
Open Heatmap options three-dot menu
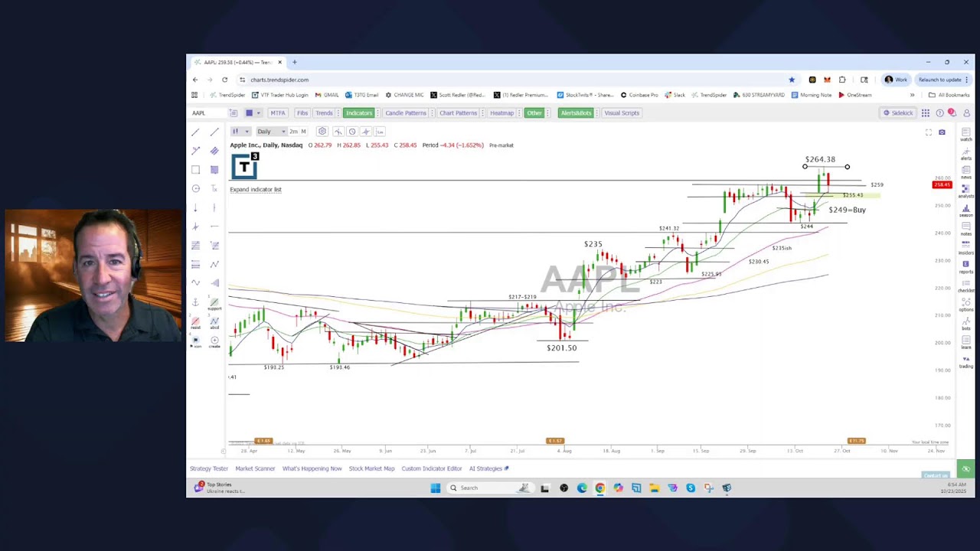(x=519, y=112)
